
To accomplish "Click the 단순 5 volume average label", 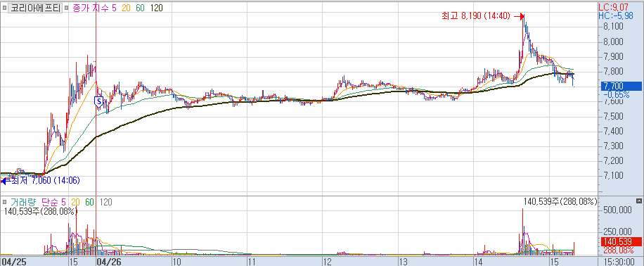I will tap(54, 202).
